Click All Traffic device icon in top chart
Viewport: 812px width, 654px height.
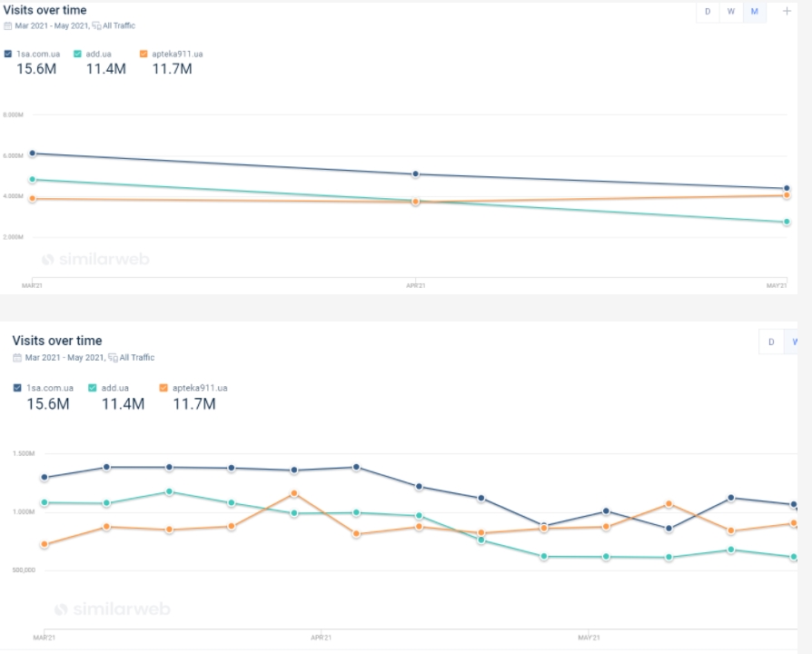[96, 26]
